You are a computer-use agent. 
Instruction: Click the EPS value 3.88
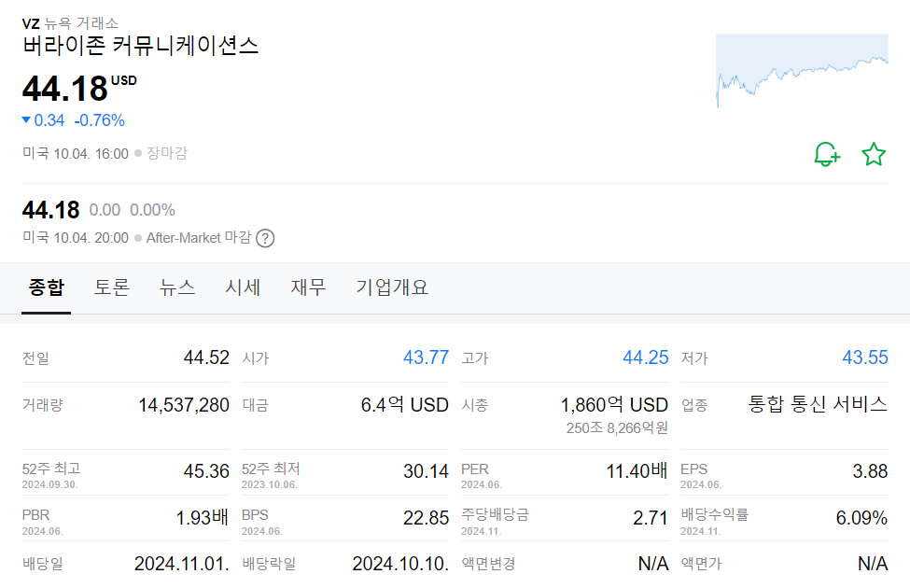click(x=870, y=471)
